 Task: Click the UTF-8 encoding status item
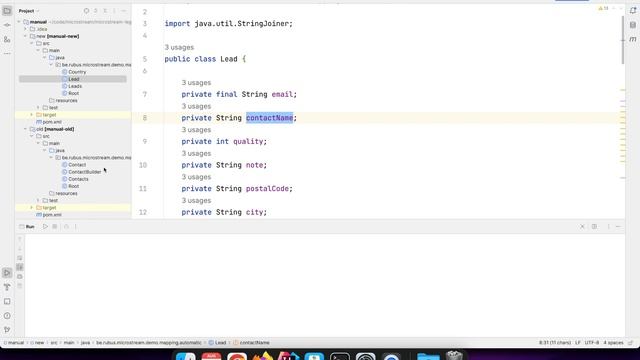tap(592, 343)
